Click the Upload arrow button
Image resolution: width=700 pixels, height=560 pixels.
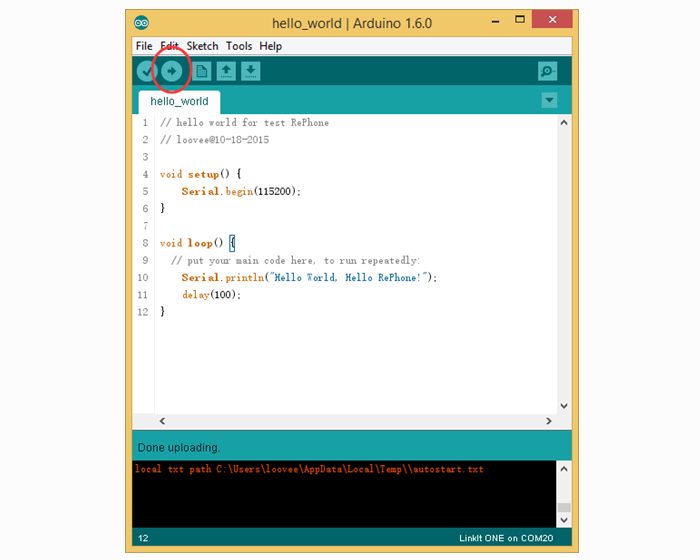[172, 71]
